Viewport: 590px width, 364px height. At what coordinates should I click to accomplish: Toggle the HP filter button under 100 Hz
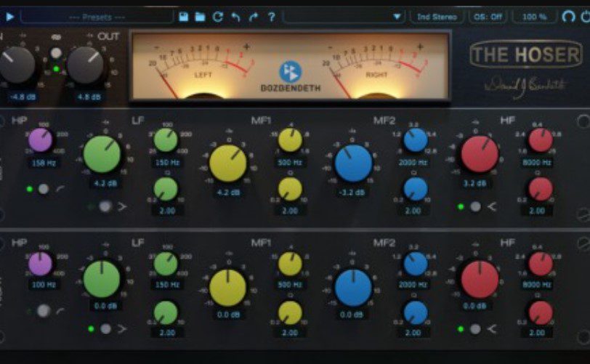(x=44, y=311)
